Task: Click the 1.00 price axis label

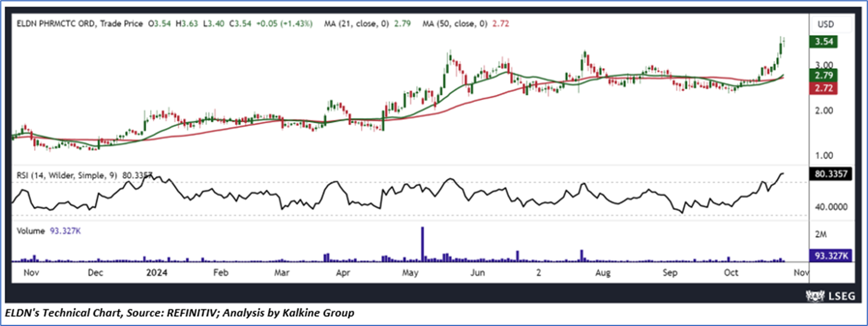Action: point(823,156)
